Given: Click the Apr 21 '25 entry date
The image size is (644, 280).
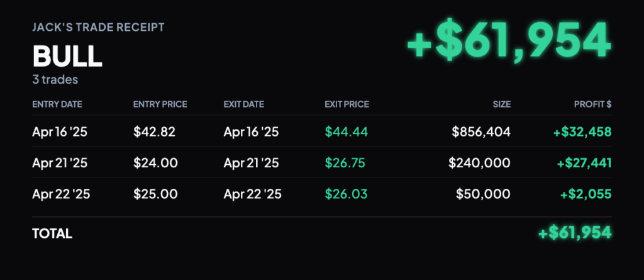Looking at the screenshot, I should 60,163.
